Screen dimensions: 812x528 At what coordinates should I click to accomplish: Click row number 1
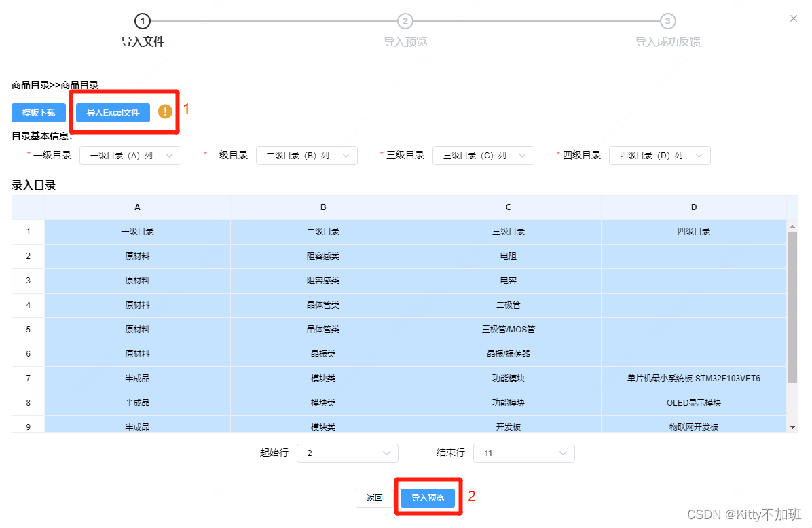click(x=28, y=232)
